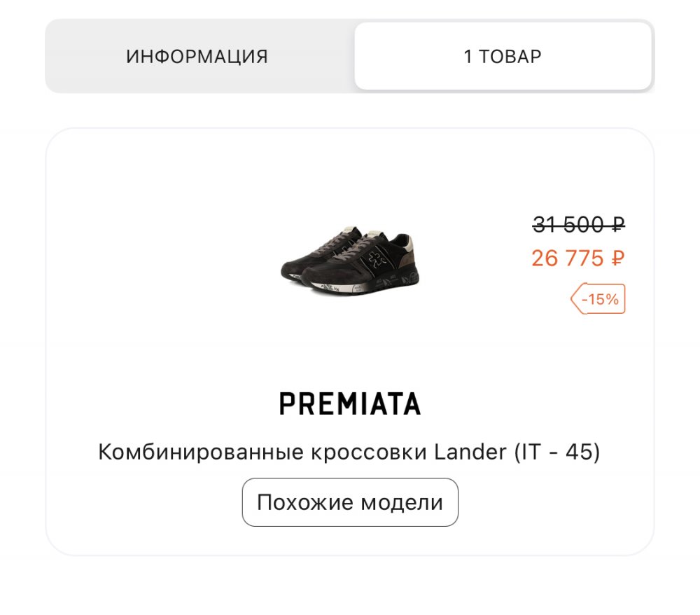This screenshot has height=615, width=700.
Task: Click the IT - 45 size text
Action: coord(557,452)
